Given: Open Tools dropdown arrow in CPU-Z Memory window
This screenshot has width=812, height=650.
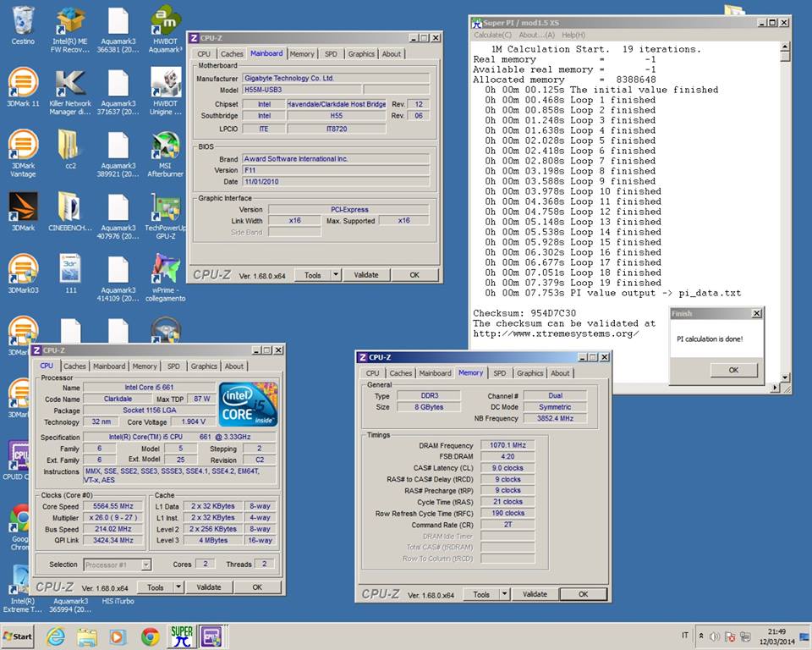Looking at the screenshot, I should pos(504,594).
